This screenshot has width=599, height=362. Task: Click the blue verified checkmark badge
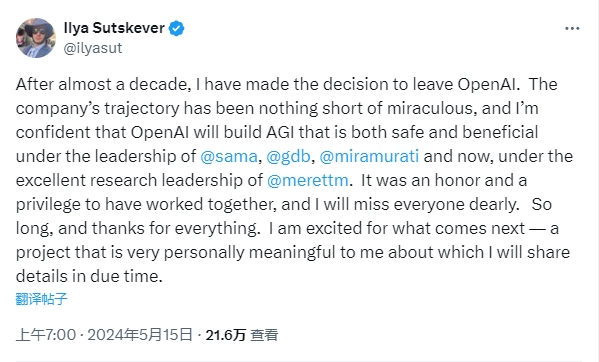click(x=176, y=29)
